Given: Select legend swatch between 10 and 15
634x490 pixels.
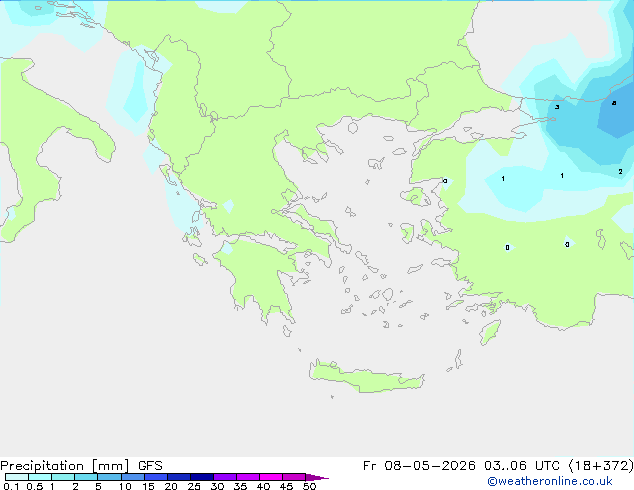Looking at the screenshot, I should (132, 477).
